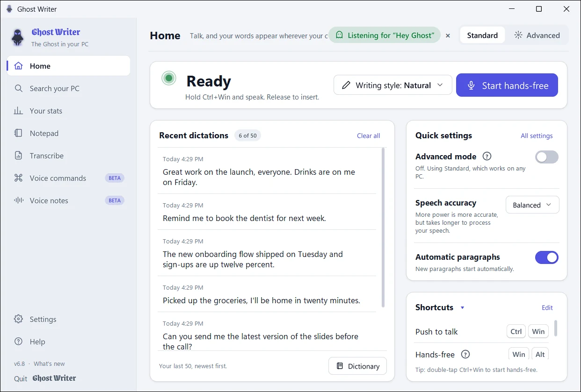Open the What's new link
Viewport: 581px width, 392px height.
[x=49, y=363]
